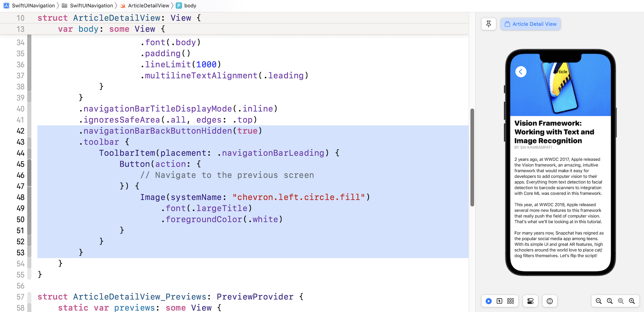
Task: Open SwiftUINavigation project breadcrumb
Action: pyautogui.click(x=30, y=5)
